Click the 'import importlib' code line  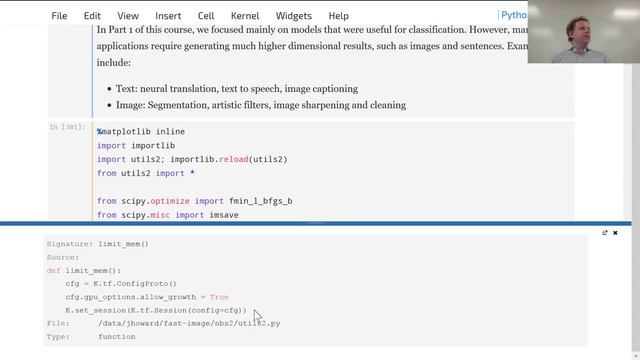(136, 145)
